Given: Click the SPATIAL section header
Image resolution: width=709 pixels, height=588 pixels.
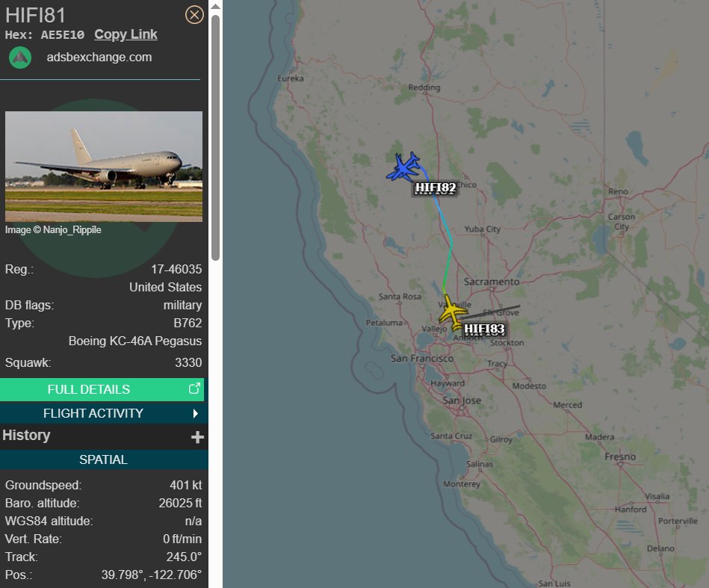Looking at the screenshot, I should coord(104,459).
